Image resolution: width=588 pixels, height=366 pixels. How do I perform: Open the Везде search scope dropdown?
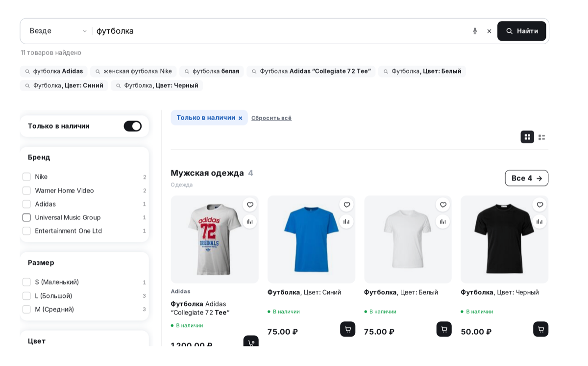(58, 31)
